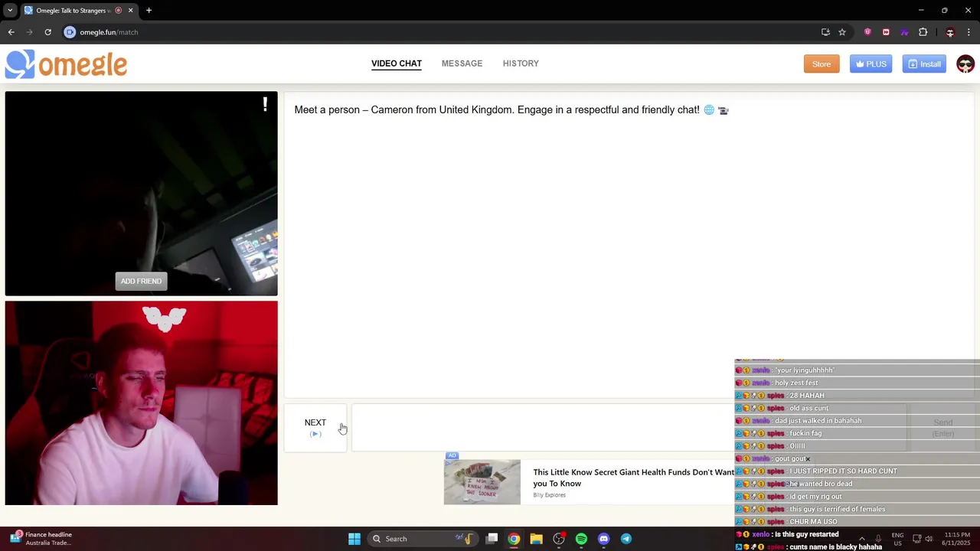Click the Meet a person Cameron message

point(511,110)
